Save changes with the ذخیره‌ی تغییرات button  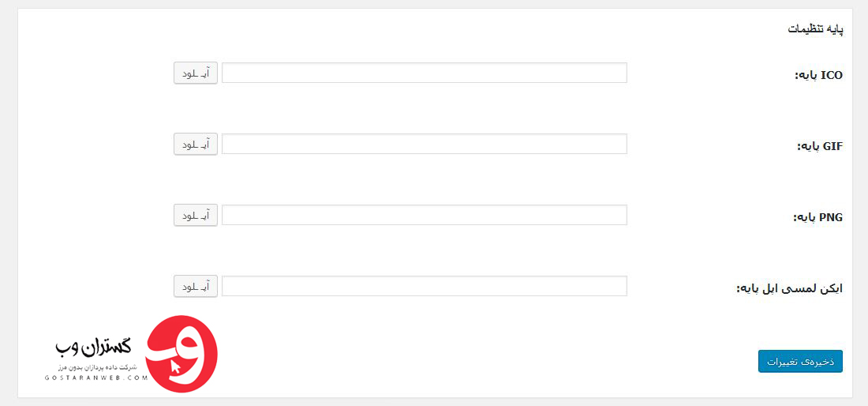click(x=800, y=361)
